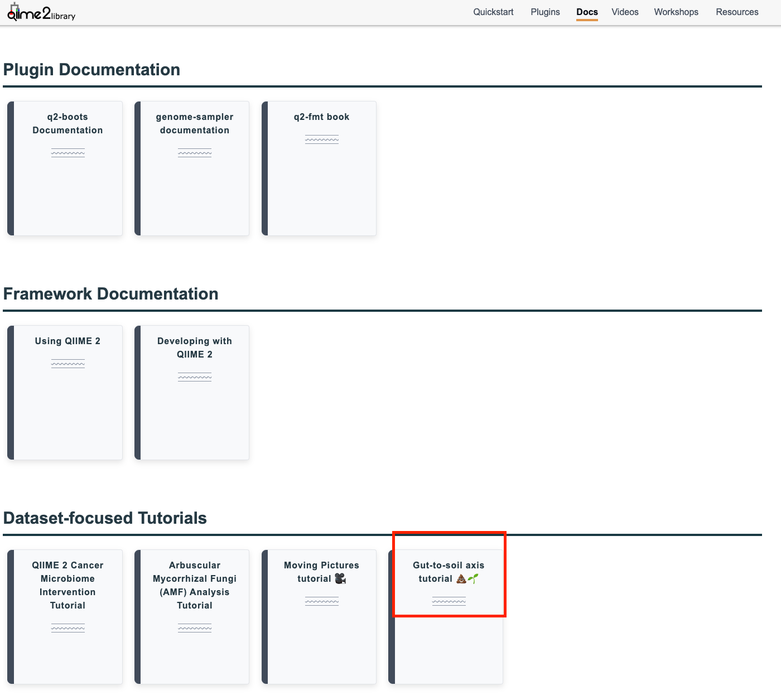The width and height of the screenshot is (781, 700).
Task: Open Arbuscular Mycorrhizal Fungi Analysis Tutorial
Action: tap(194, 616)
